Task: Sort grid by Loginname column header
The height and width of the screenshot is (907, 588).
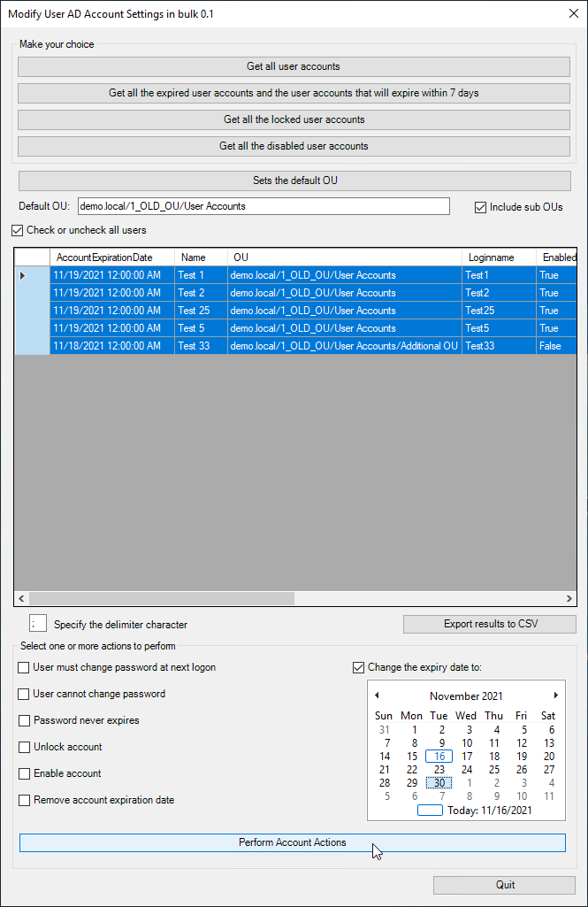Action: pos(492,257)
